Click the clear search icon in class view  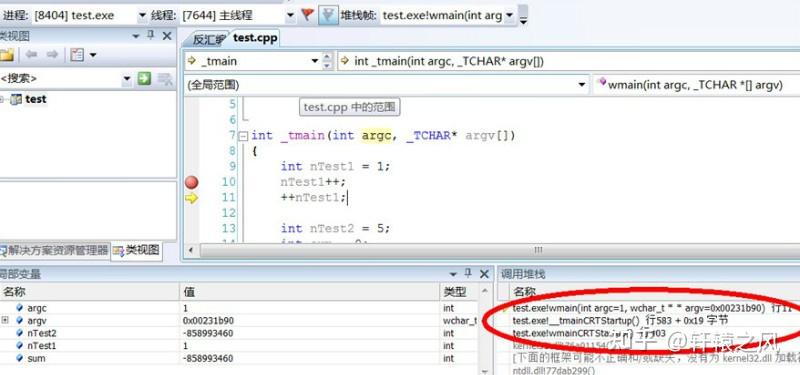(164, 79)
